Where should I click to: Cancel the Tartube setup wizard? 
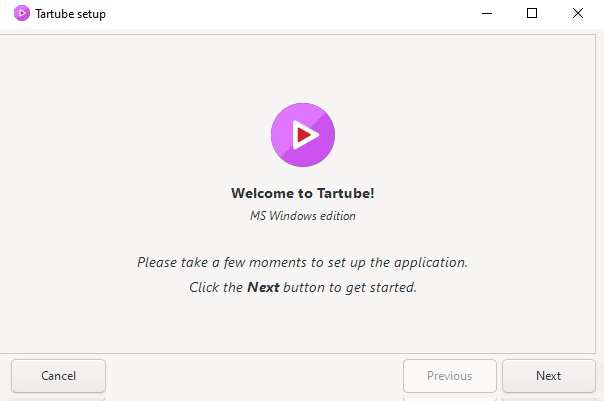coord(58,376)
